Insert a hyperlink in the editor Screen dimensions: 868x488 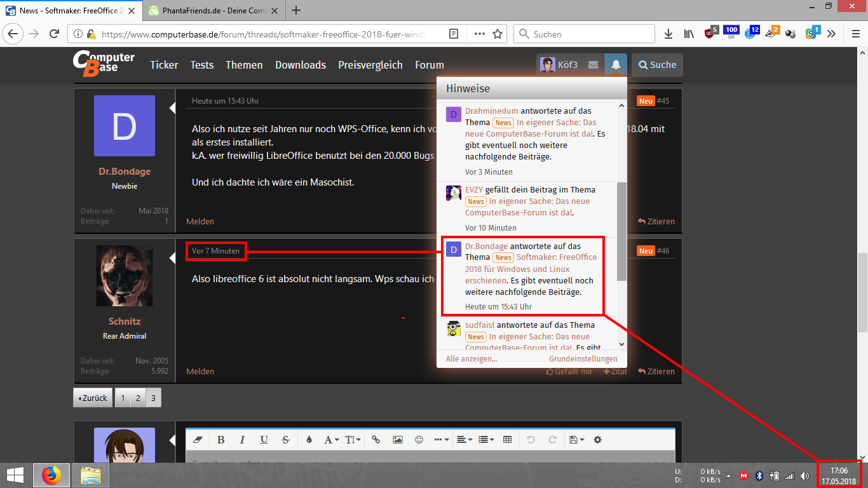point(376,439)
